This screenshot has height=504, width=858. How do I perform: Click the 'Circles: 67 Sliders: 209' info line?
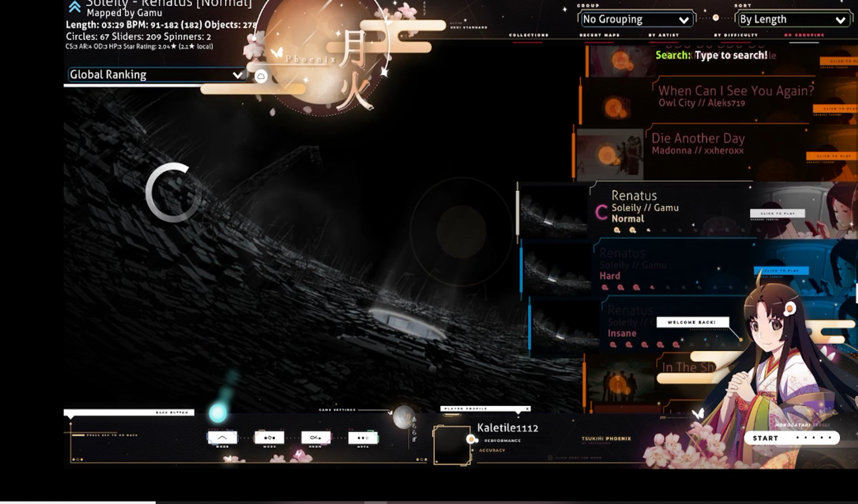138,37
